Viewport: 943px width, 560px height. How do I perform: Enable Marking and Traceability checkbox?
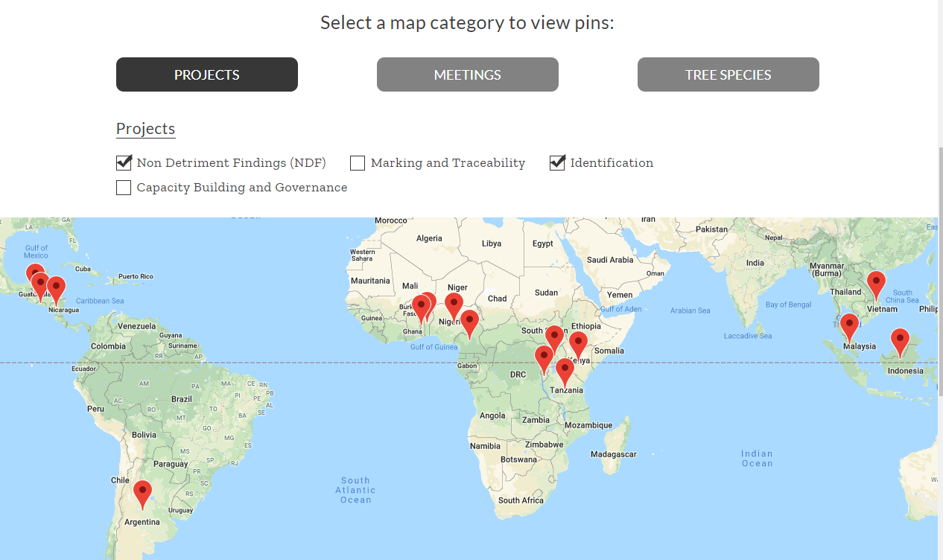coord(358,163)
